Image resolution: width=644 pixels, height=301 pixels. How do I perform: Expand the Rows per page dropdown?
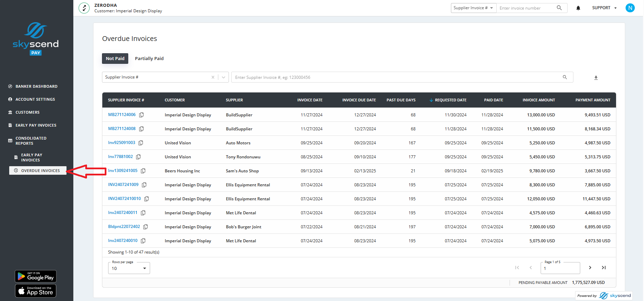pos(129,268)
